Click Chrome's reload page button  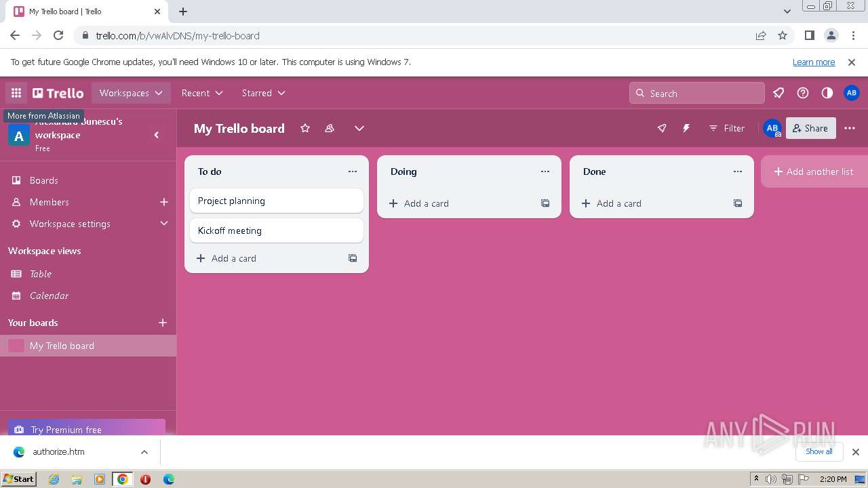click(58, 35)
